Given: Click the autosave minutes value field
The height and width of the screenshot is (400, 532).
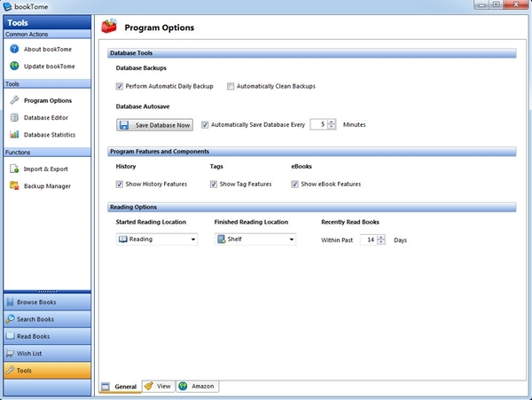Looking at the screenshot, I should (x=319, y=124).
